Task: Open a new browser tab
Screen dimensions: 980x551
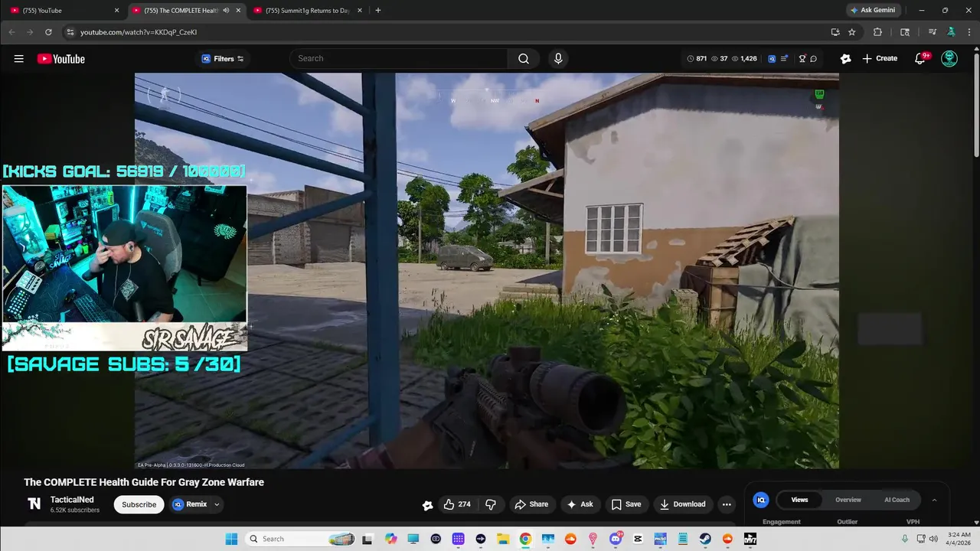Action: [377, 11]
